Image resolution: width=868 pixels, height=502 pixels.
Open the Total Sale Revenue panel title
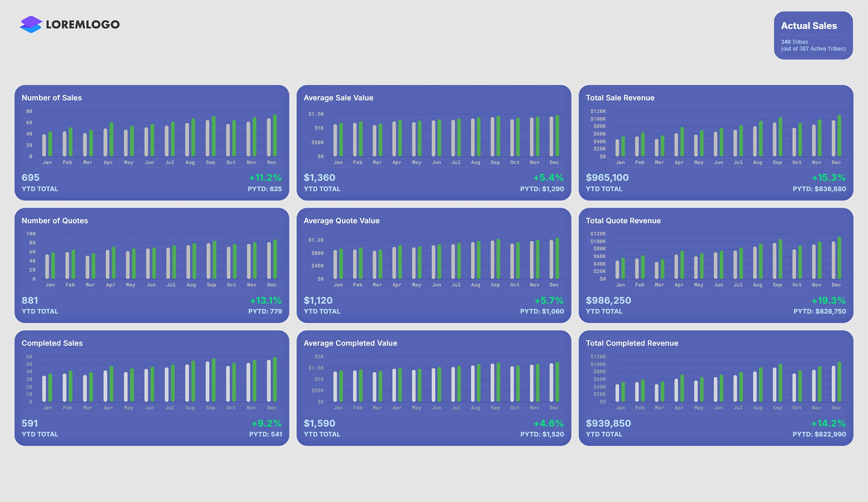coord(620,98)
